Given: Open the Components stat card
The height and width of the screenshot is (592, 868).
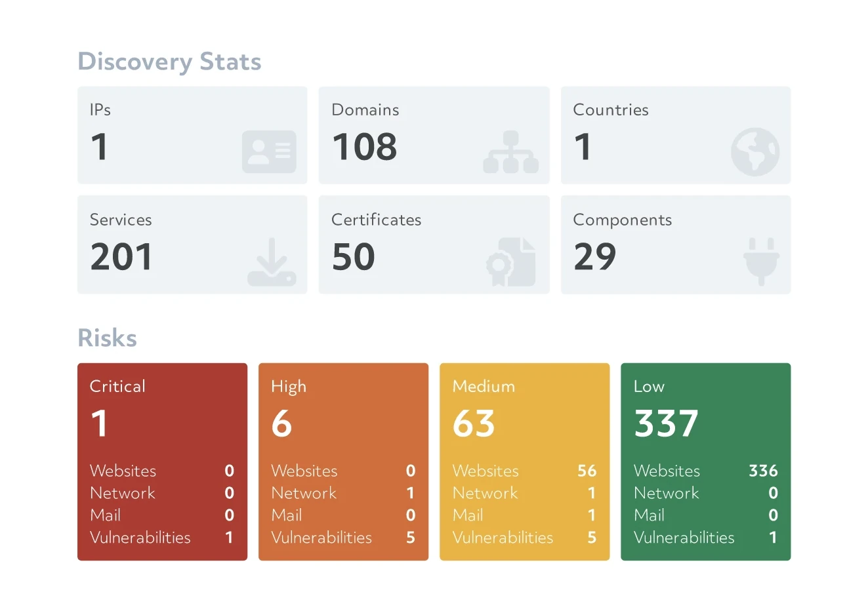Looking at the screenshot, I should click(676, 245).
